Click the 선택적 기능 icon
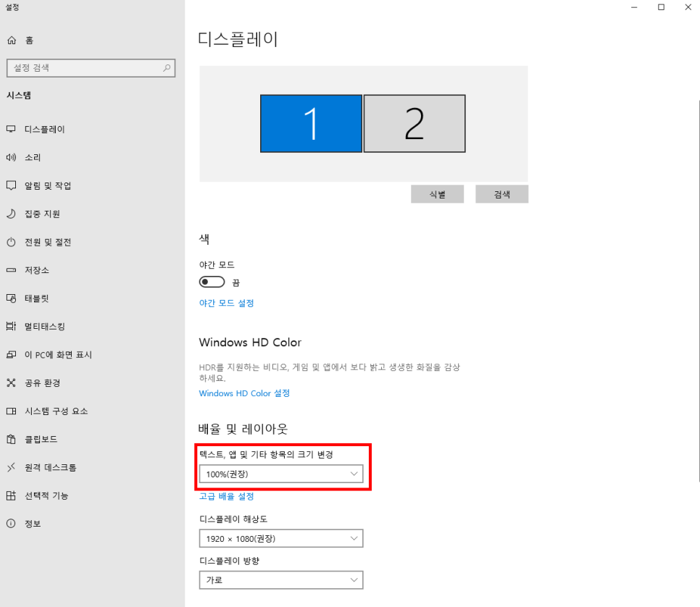 pos(11,495)
